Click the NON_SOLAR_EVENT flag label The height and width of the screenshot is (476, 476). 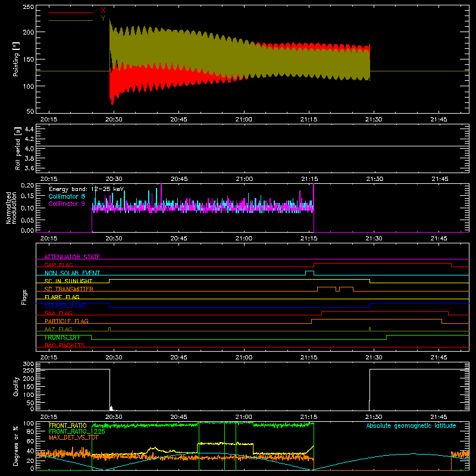click(72, 273)
